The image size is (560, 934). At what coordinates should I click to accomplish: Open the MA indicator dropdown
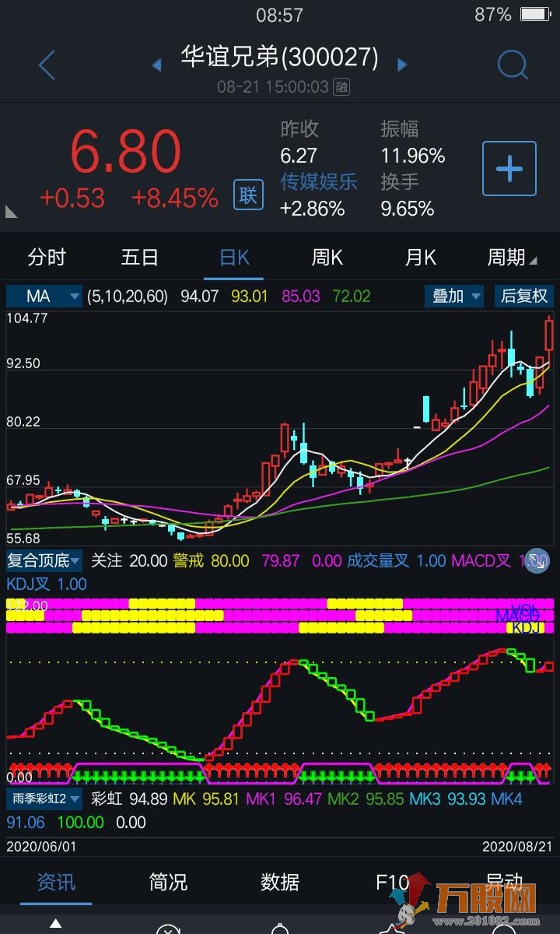coord(44,296)
